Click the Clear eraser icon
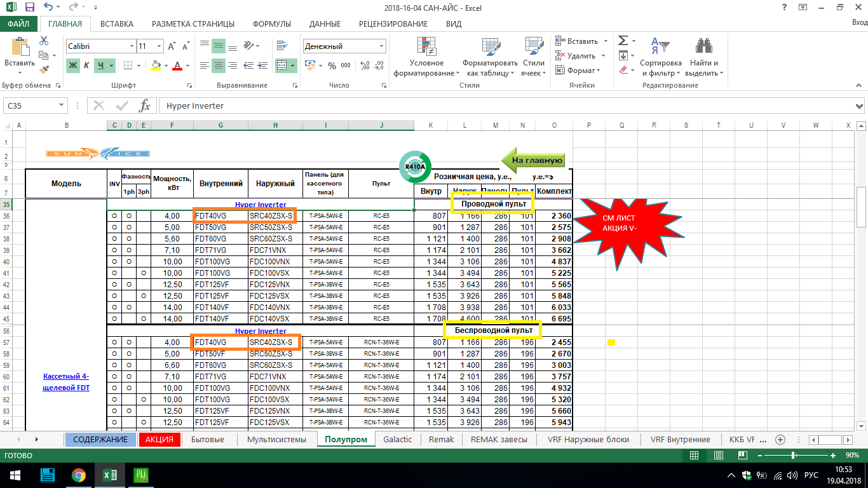The height and width of the screenshot is (488, 868). point(623,70)
